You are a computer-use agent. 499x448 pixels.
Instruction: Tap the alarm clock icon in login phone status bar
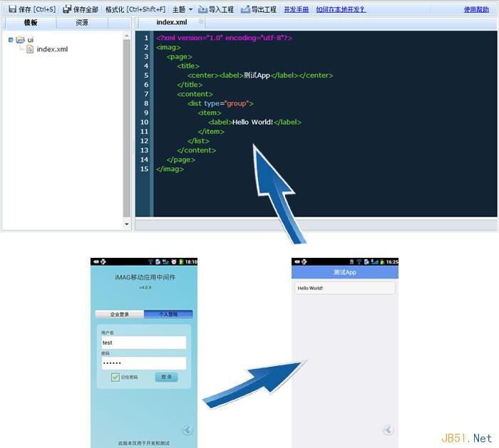174,261
